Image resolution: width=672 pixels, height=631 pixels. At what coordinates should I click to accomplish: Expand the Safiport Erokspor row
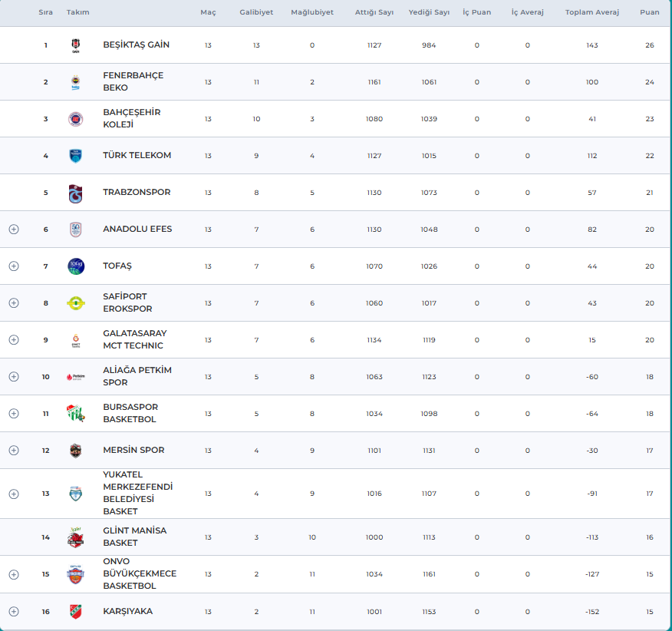click(x=14, y=303)
